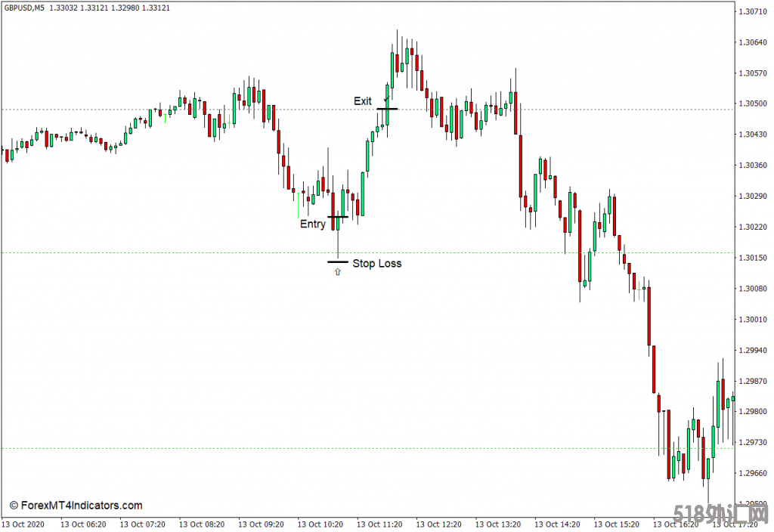Click the 13 Oct 09:20 time label
The height and width of the screenshot is (532, 774).
(x=261, y=524)
